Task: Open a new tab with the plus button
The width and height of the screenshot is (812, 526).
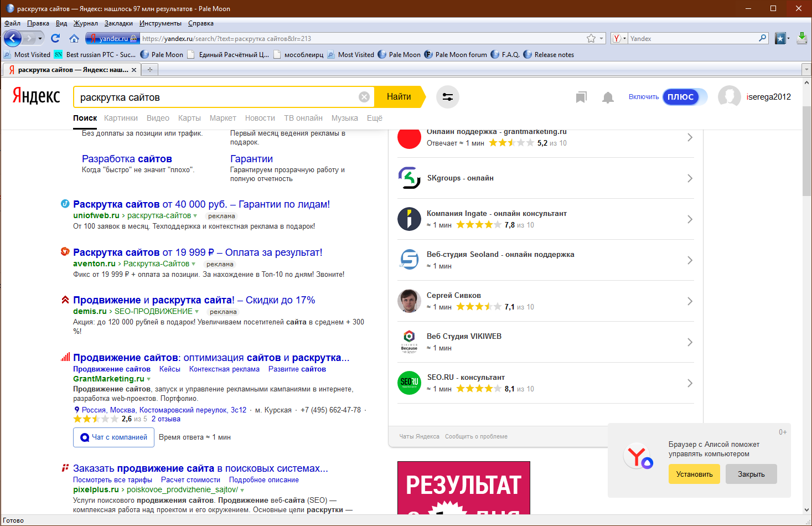Action: [x=149, y=70]
